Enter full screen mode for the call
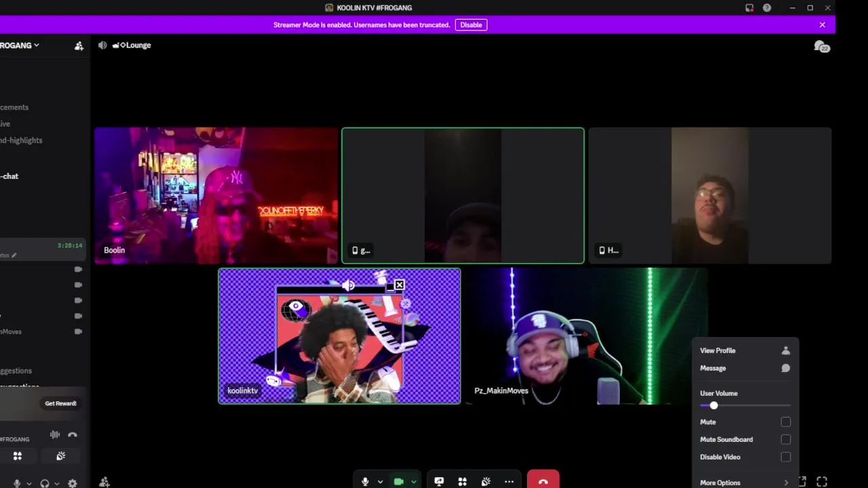Viewport: 868px width, 488px height. 822,481
